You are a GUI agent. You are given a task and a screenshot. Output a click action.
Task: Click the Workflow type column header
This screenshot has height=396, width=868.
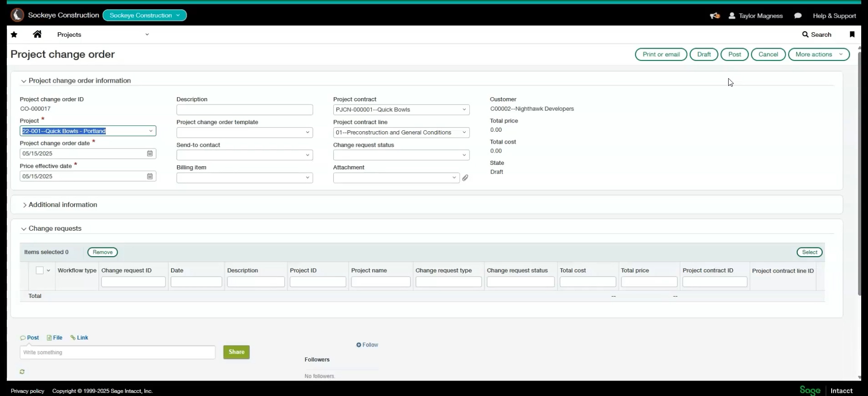pyautogui.click(x=77, y=270)
